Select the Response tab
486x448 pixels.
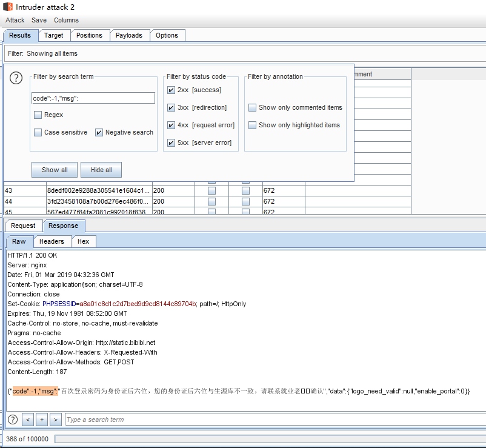pos(63,226)
